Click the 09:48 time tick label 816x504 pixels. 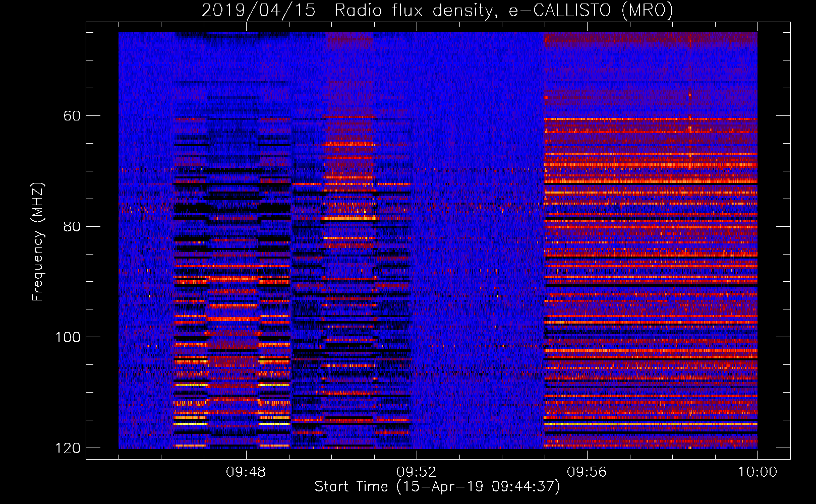pos(246,472)
